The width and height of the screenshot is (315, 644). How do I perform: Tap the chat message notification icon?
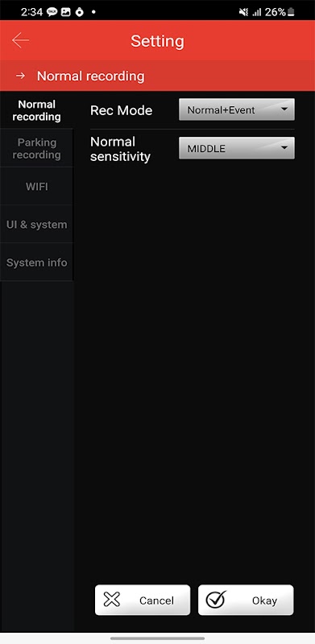[x=52, y=12]
